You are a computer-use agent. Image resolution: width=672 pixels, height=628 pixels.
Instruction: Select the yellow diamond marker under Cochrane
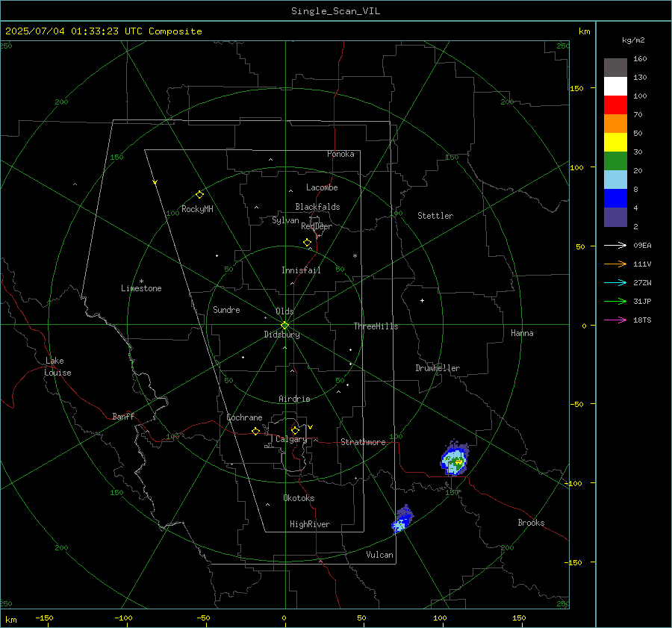(x=256, y=432)
